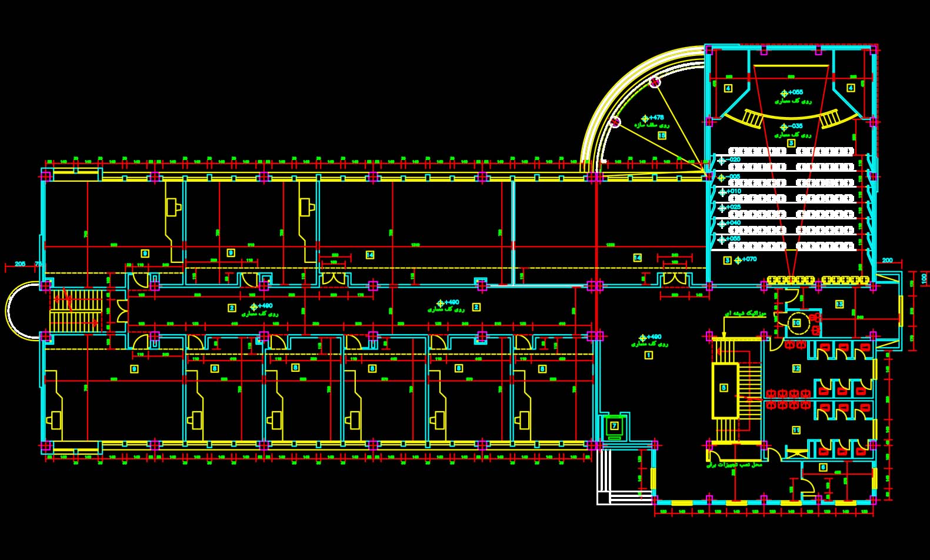The image size is (930, 560).
Task: Select the -020 seating row level marker
Action: 722,161
